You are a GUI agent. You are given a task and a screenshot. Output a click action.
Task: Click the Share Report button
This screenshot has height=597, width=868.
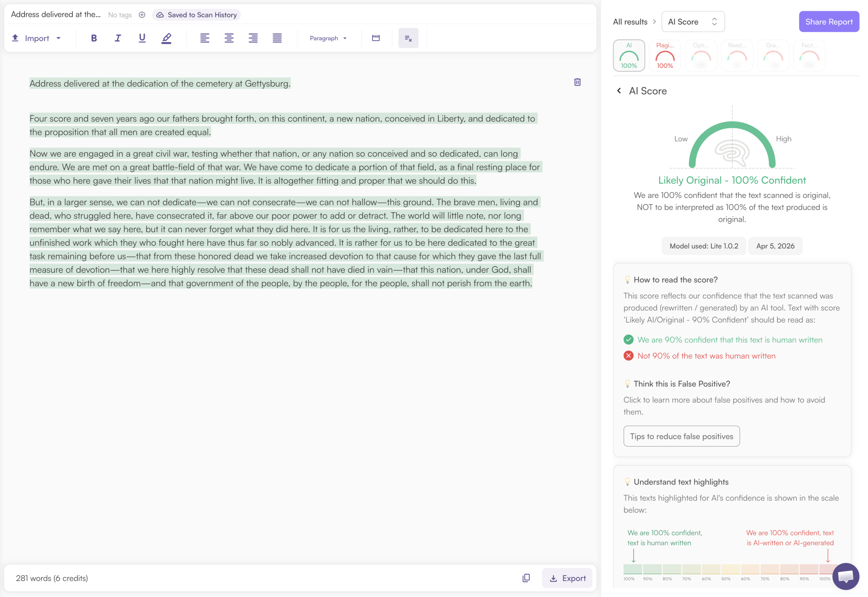click(x=828, y=22)
